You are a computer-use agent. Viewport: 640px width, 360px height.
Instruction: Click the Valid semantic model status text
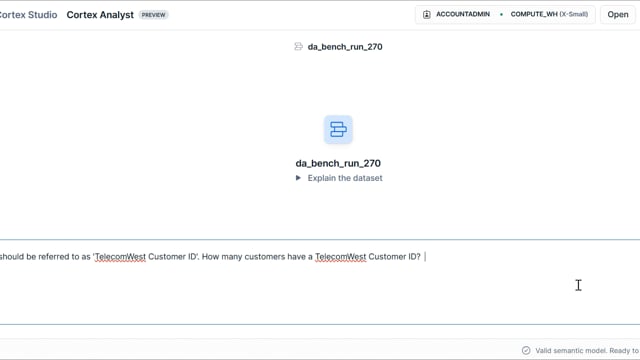pyautogui.click(x=587, y=351)
